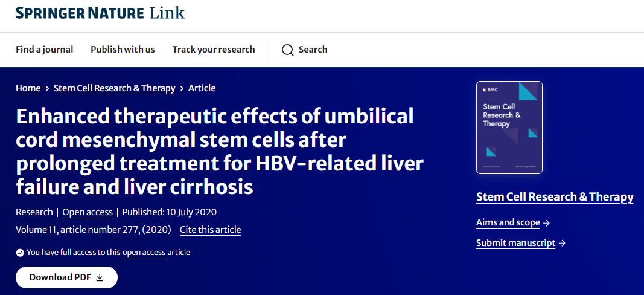Go to Home breadcrumb link
The width and height of the screenshot is (644, 295).
[x=28, y=88]
